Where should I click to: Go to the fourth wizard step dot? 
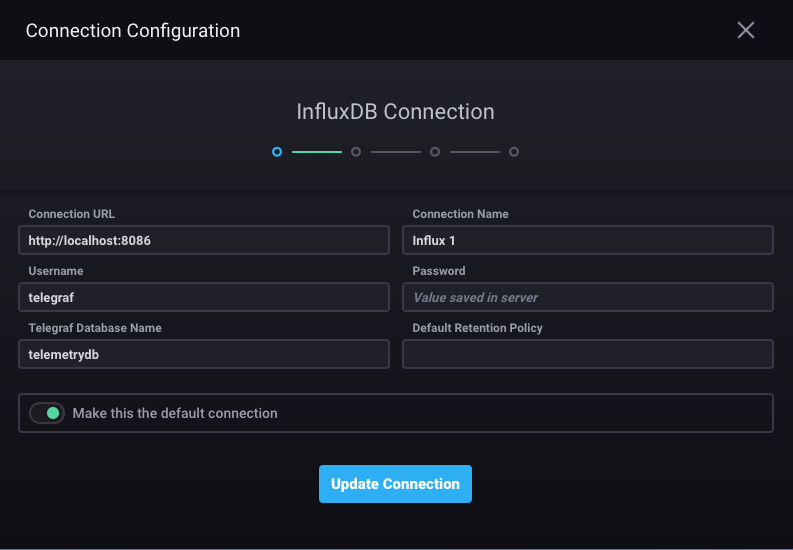pos(514,152)
